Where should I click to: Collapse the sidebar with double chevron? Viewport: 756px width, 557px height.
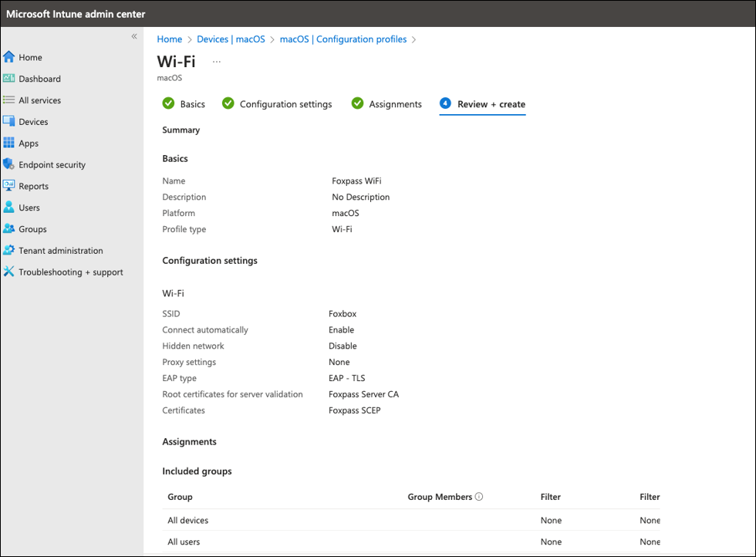(x=134, y=37)
